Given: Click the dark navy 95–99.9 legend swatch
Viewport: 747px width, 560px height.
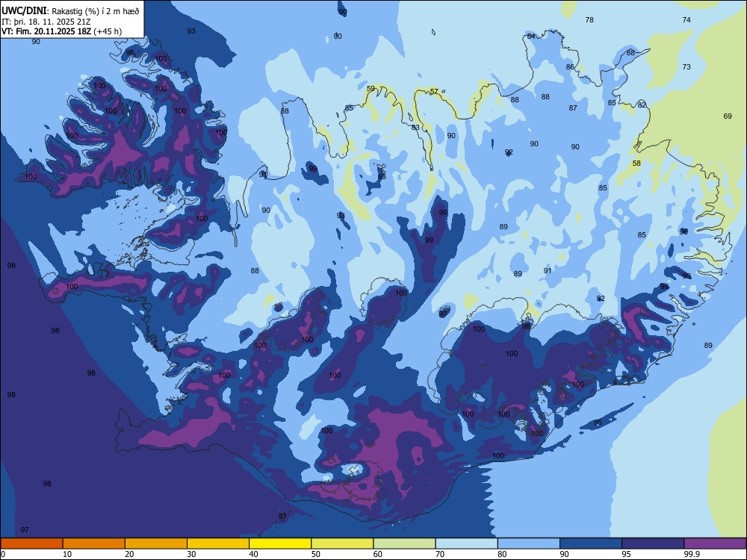Looking at the screenshot, I should pyautogui.click(x=653, y=544).
